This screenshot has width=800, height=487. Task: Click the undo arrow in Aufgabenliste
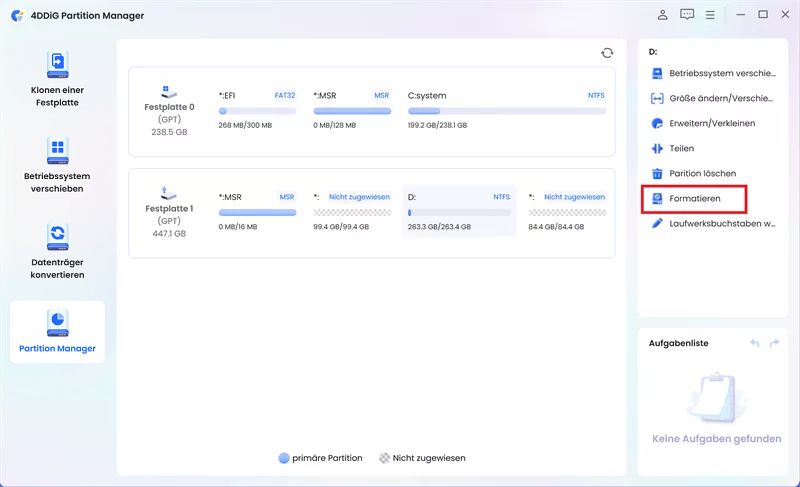click(755, 343)
